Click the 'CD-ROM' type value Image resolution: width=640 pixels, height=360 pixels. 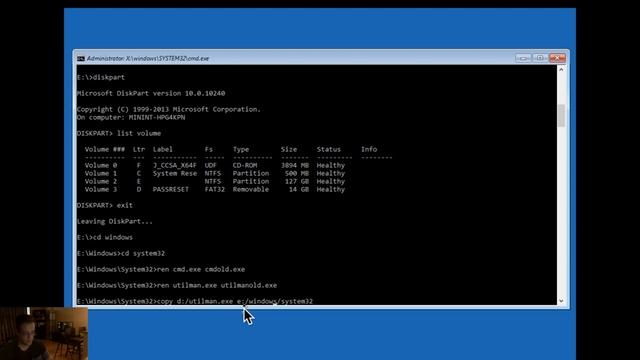point(245,165)
